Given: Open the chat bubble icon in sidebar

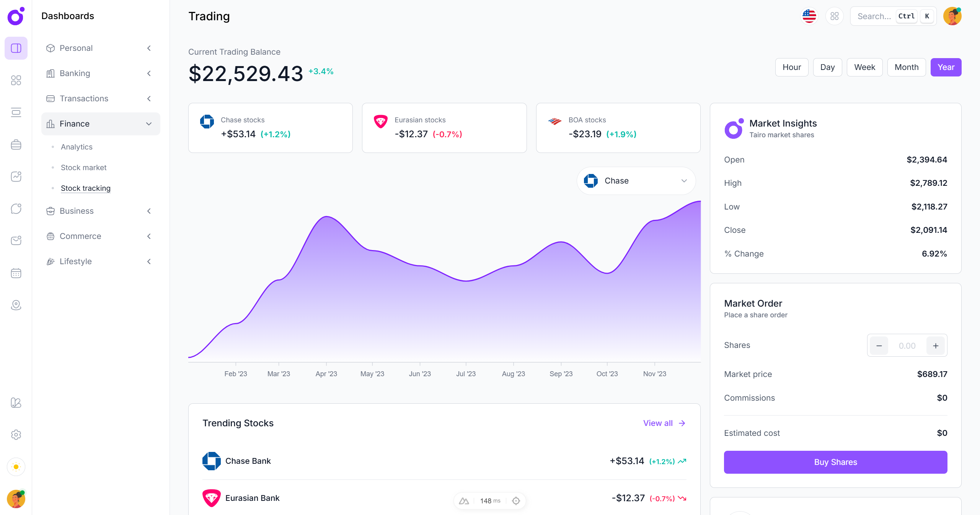Looking at the screenshot, I should 16,208.
